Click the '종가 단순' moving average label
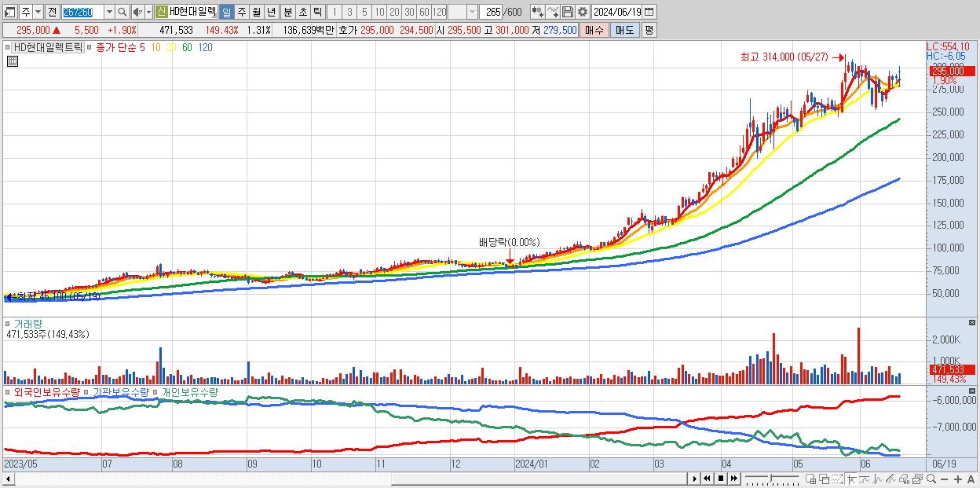 pyautogui.click(x=115, y=47)
